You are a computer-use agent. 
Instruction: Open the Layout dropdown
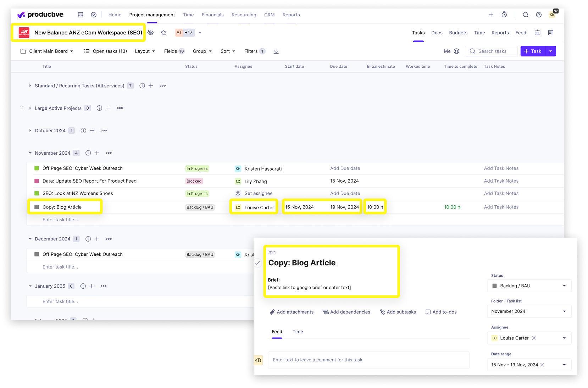pyautogui.click(x=145, y=51)
